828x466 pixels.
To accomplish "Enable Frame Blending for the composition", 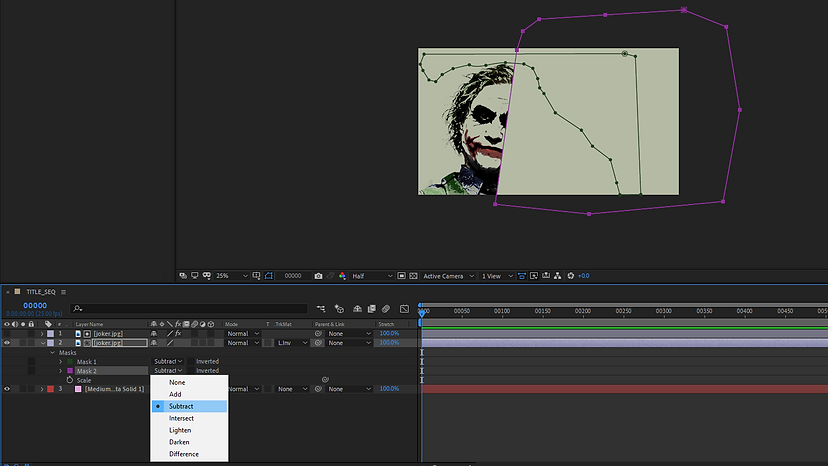I will pos(372,309).
